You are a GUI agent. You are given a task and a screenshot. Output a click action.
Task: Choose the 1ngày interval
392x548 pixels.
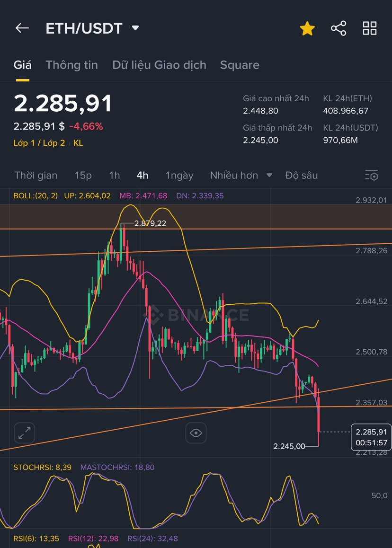coord(179,176)
